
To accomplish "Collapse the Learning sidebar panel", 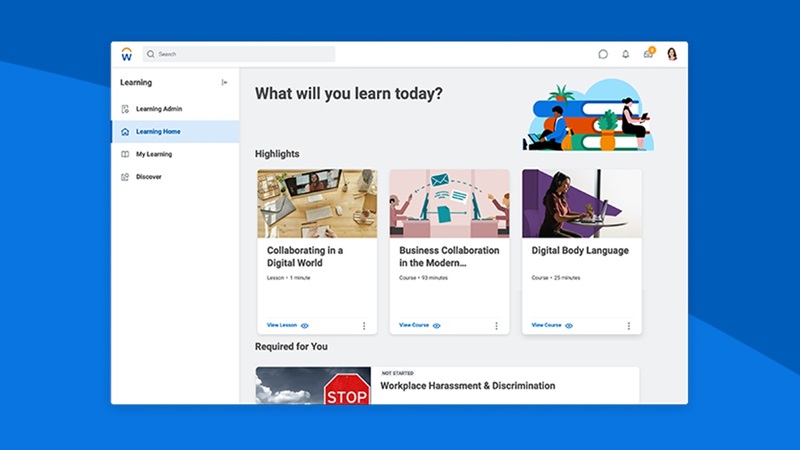I will point(225,82).
